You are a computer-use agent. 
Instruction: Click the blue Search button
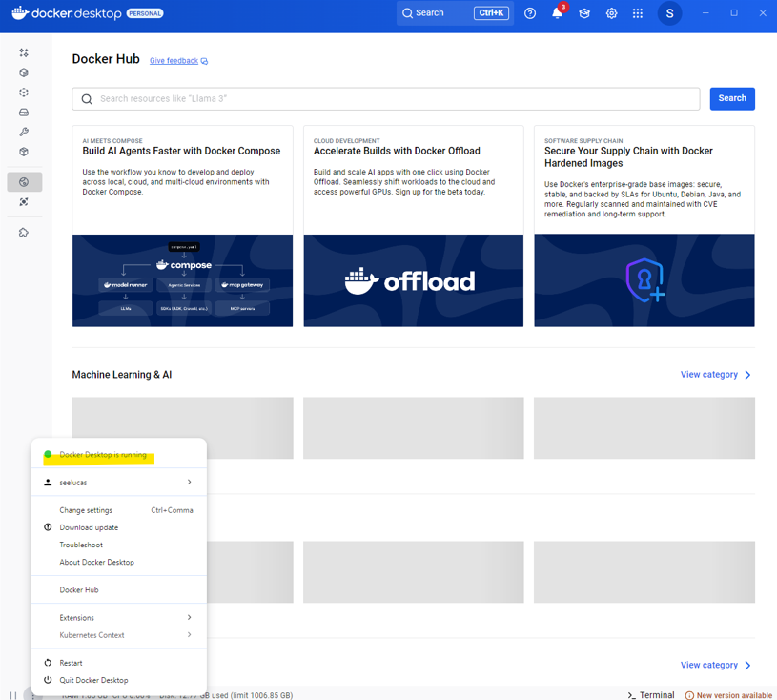731,98
